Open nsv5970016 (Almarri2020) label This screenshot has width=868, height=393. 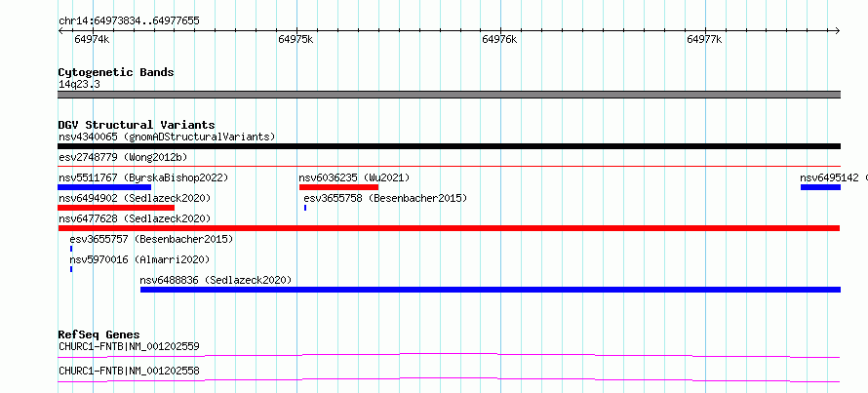click(139, 259)
